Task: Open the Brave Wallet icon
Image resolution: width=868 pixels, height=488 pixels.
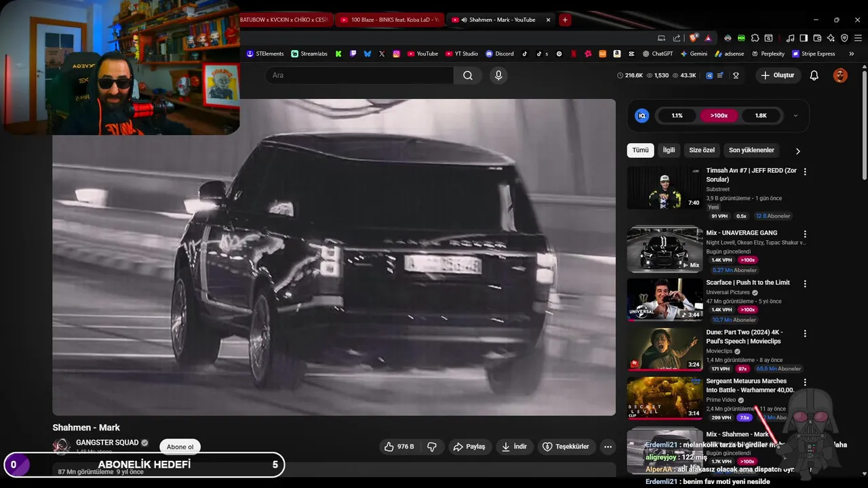Action: point(817,39)
